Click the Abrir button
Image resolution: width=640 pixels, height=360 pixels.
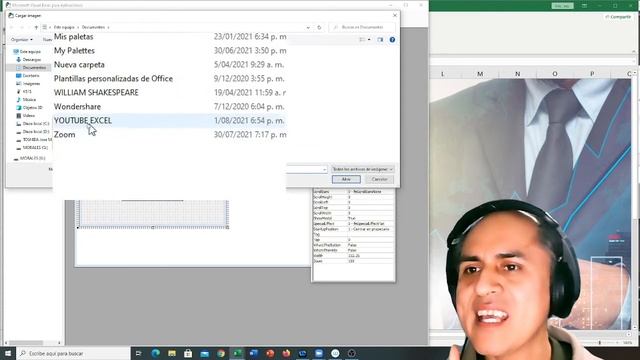pos(346,179)
